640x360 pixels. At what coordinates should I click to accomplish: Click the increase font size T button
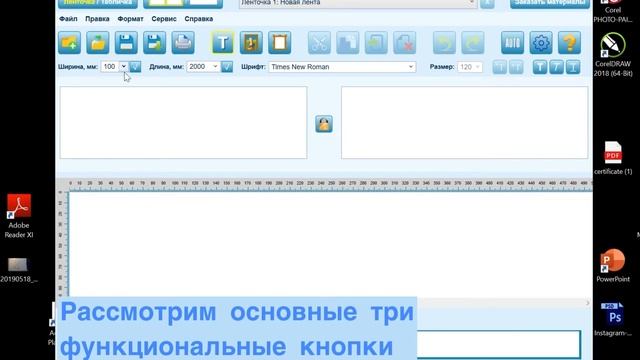[516, 67]
